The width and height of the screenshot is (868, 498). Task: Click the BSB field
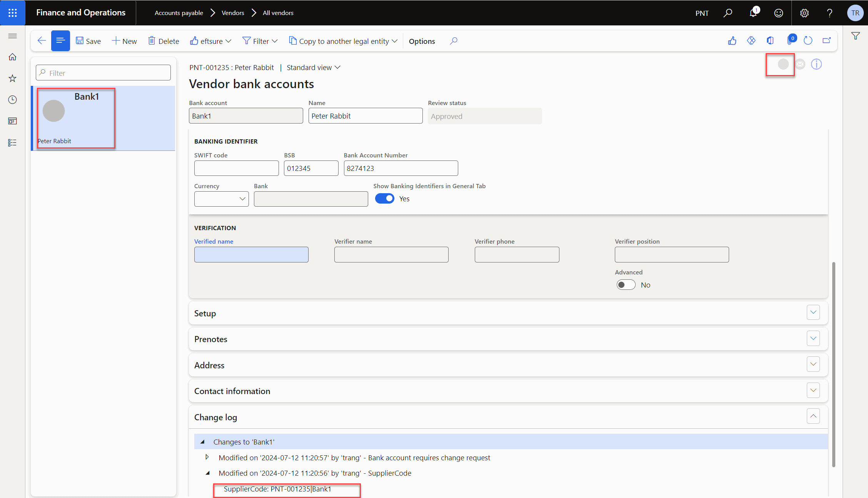[311, 168]
